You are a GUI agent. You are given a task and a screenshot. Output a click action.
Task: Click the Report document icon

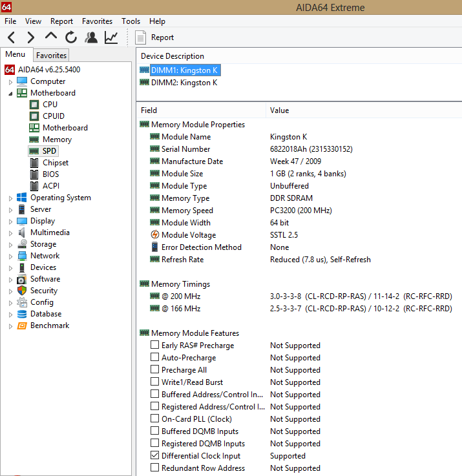[x=140, y=37]
